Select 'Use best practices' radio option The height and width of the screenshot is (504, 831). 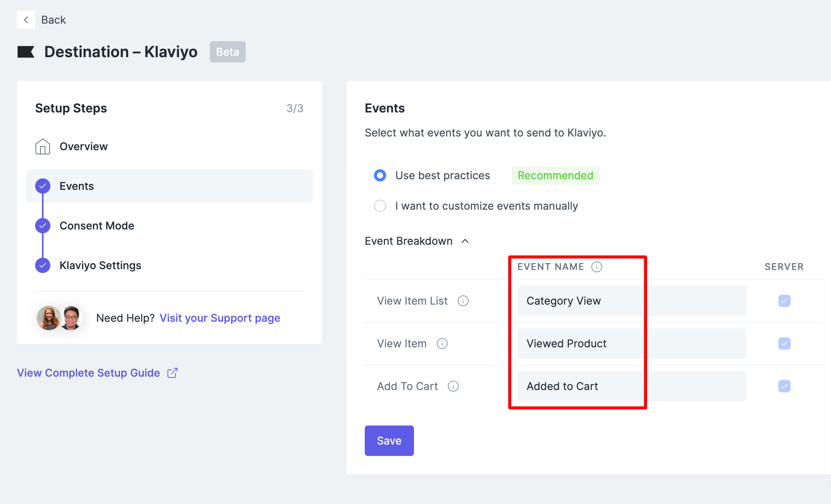(x=380, y=175)
